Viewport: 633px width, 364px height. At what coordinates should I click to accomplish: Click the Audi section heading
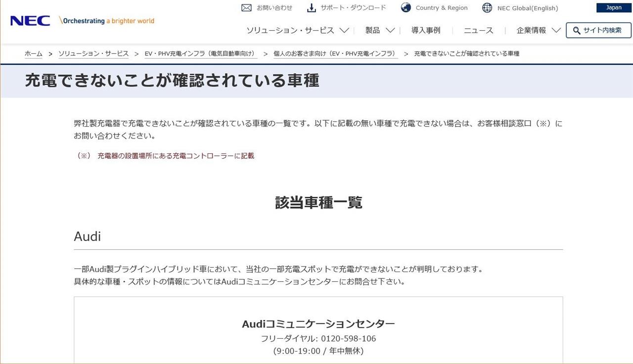88,236
